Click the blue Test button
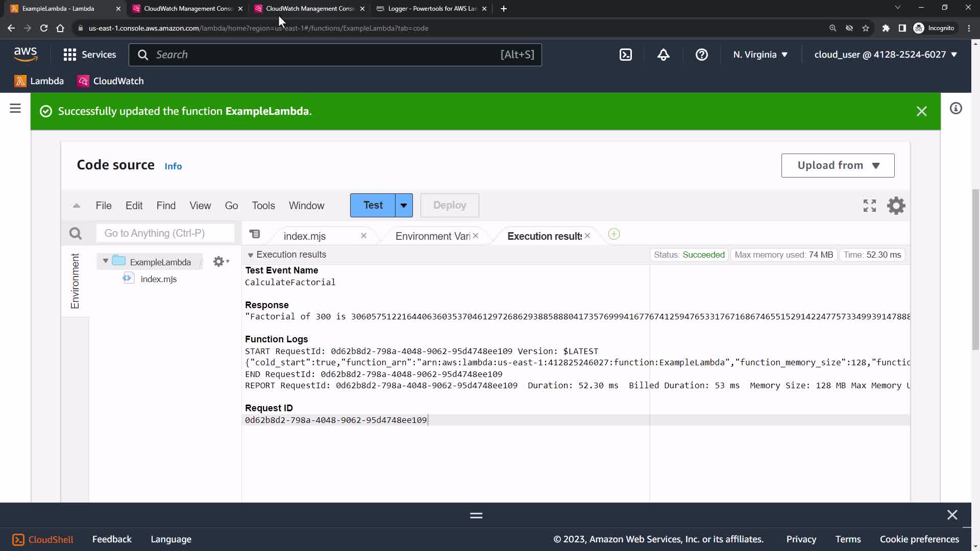Screen dimensions: 980x551 tap(373, 205)
